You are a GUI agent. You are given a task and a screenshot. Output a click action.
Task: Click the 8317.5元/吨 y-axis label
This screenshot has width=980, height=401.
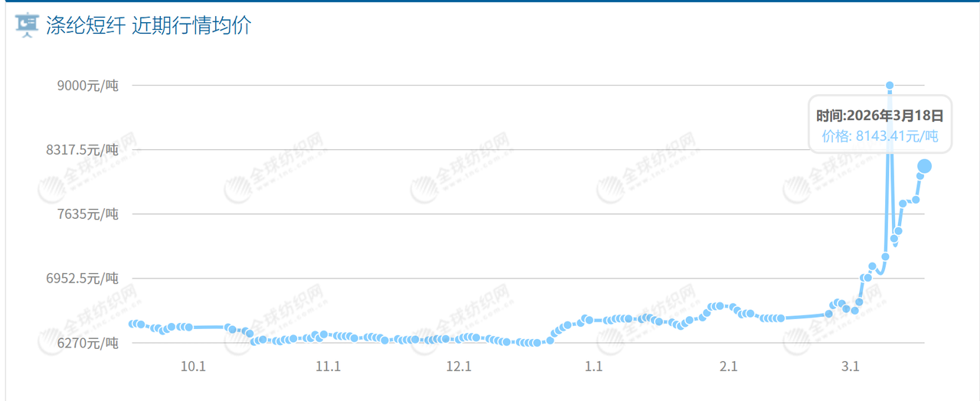click(x=83, y=150)
